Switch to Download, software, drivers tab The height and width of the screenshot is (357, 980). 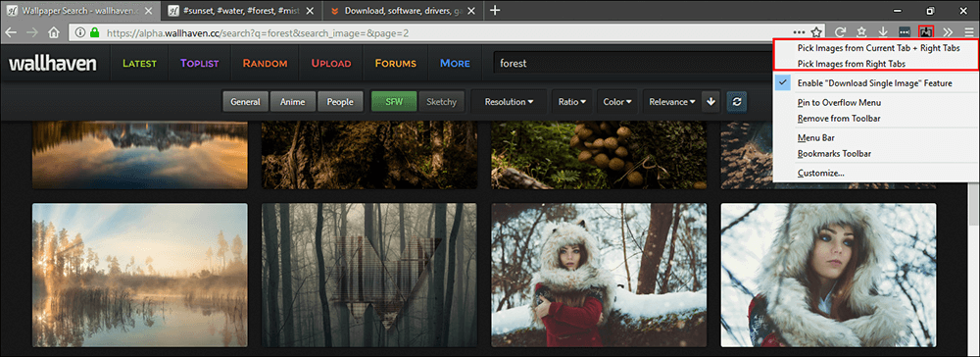click(x=403, y=11)
